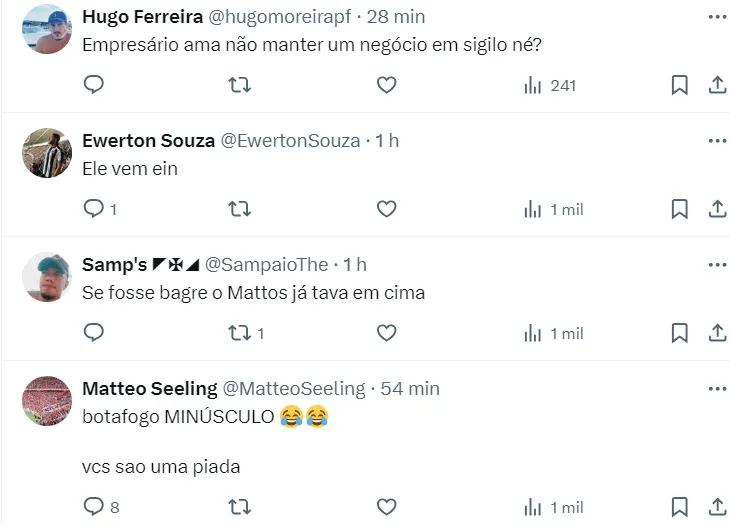Bookmark Hugo Ferreira's tweet
This screenshot has height=525, width=730.
click(679, 86)
